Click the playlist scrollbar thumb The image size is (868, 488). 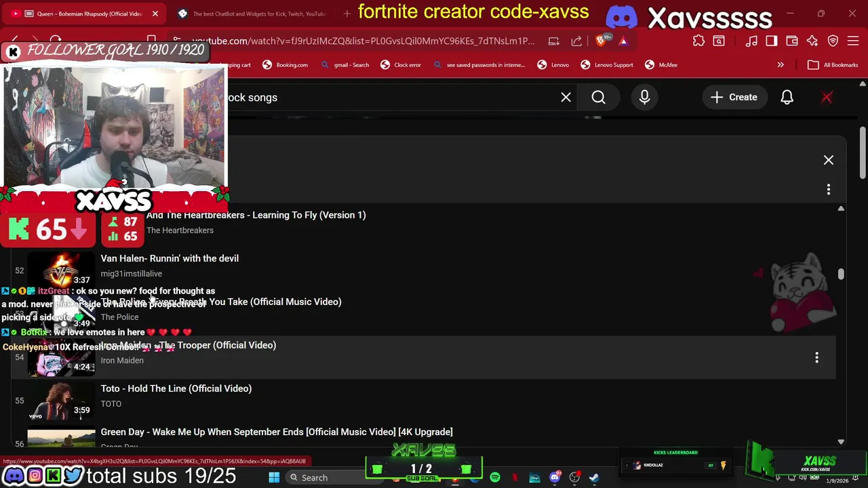coord(841,273)
